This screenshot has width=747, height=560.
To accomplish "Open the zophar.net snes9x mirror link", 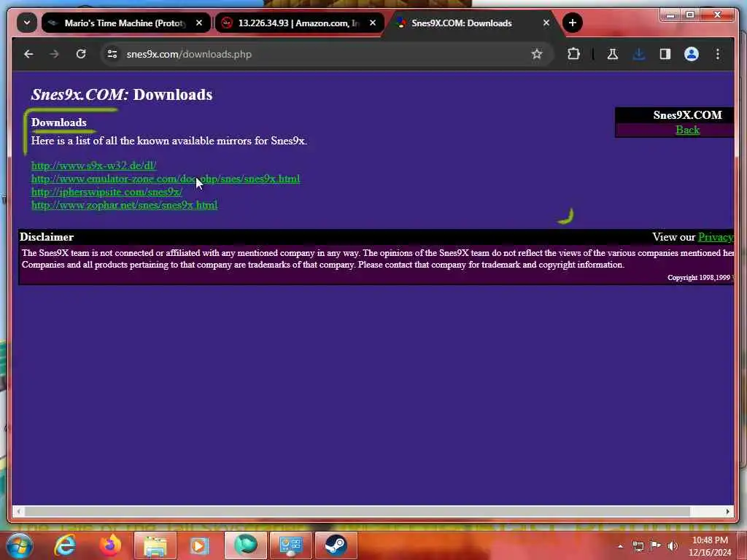I will pyautogui.click(x=124, y=205).
